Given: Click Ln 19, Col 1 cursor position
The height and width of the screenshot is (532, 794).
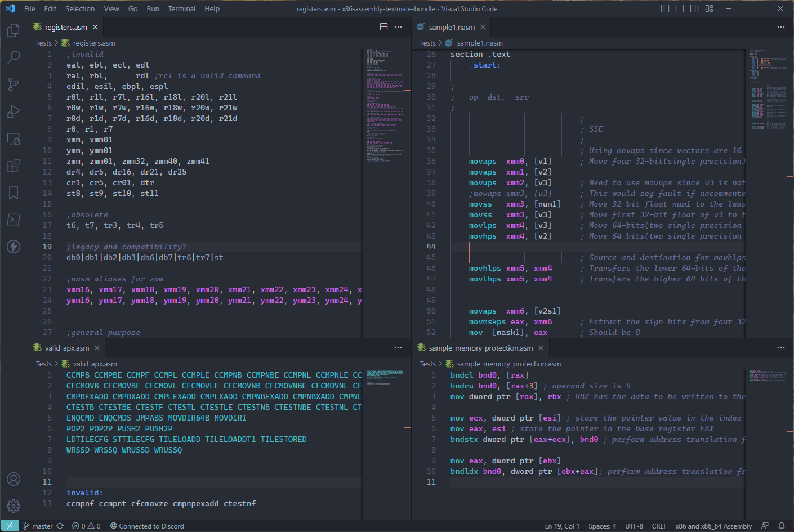Looking at the screenshot, I should pyautogui.click(x=562, y=526).
